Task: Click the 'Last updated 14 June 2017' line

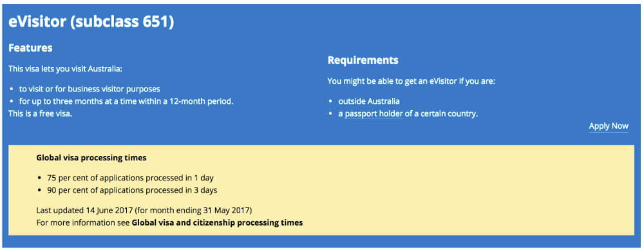Action: pos(144,211)
